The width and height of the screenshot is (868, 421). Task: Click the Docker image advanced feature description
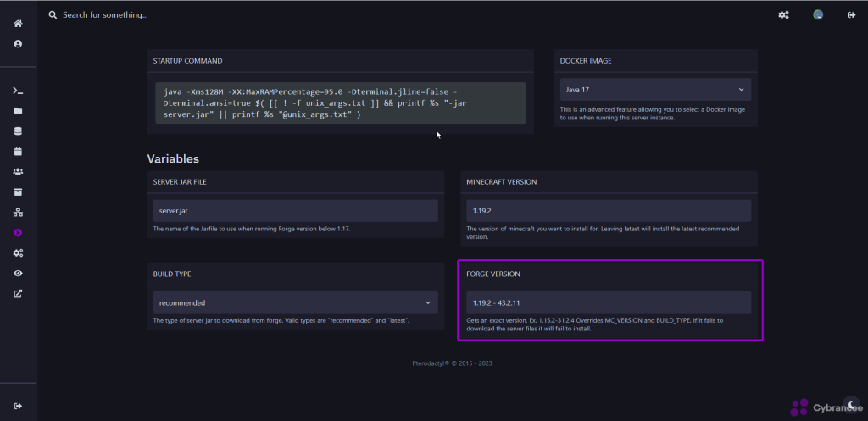point(653,114)
